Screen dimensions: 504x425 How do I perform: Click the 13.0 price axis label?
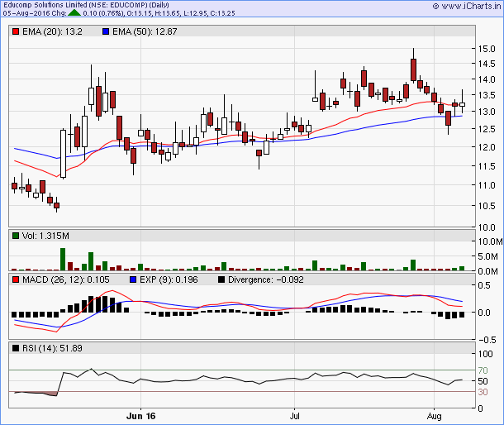487,112
